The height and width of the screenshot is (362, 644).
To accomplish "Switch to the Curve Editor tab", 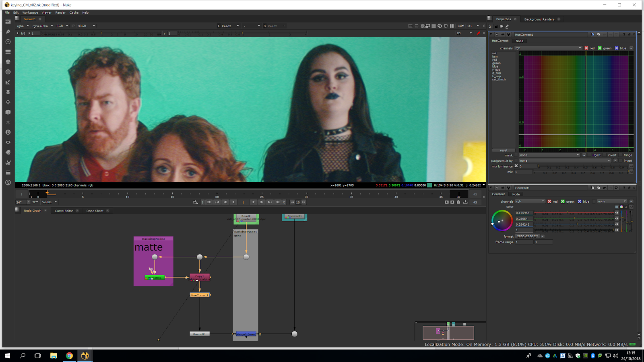I will 64,211.
